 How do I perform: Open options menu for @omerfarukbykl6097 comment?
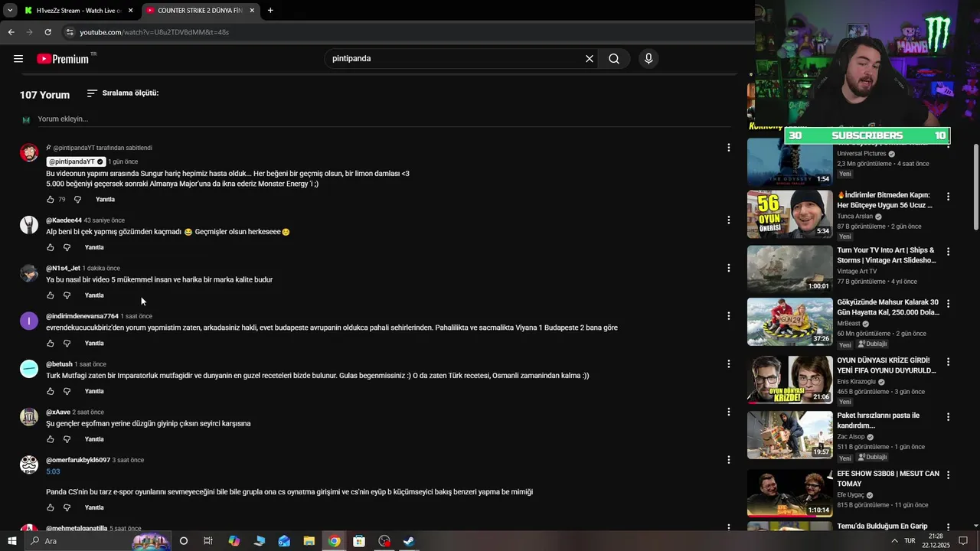[728, 460]
